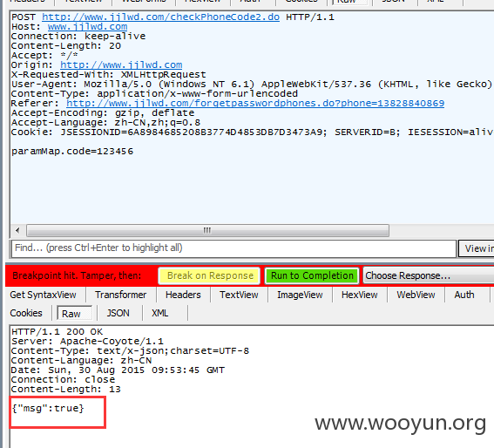The height and width of the screenshot is (448, 494).
Task: Click the Connection: keep-alive request header
Action: tap(78, 37)
